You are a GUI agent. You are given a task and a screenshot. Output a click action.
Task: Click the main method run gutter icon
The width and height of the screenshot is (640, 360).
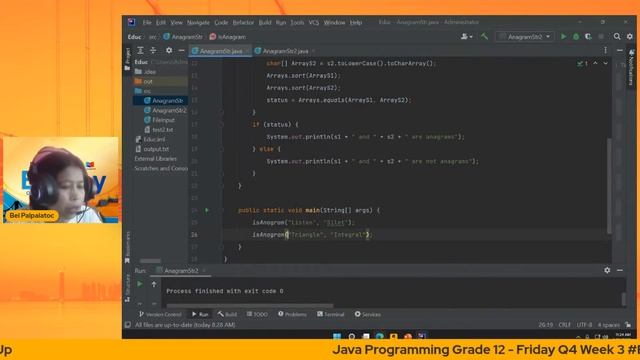pyautogui.click(x=207, y=210)
